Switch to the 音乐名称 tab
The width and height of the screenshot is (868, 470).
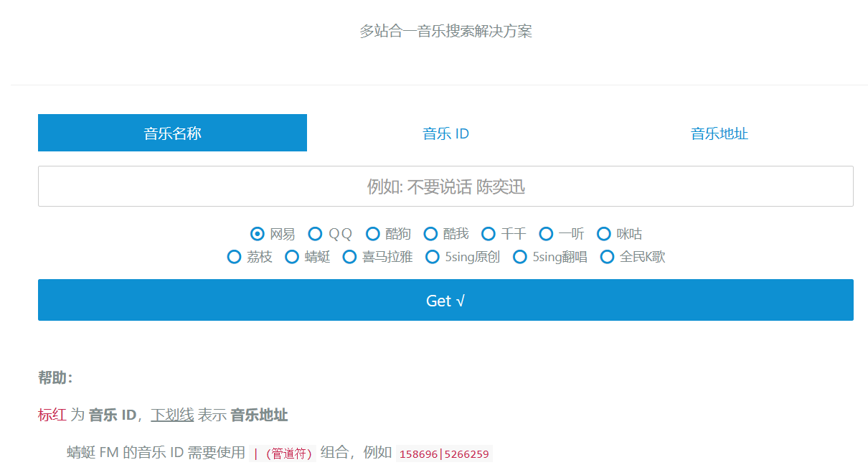172,133
